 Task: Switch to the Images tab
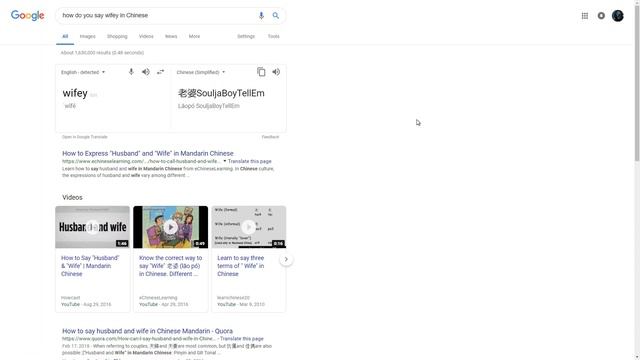pyautogui.click(x=87, y=36)
